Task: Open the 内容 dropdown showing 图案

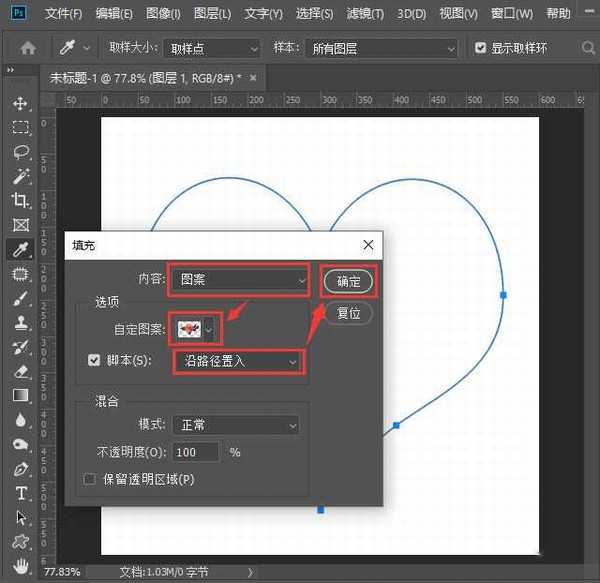Action: (x=238, y=281)
